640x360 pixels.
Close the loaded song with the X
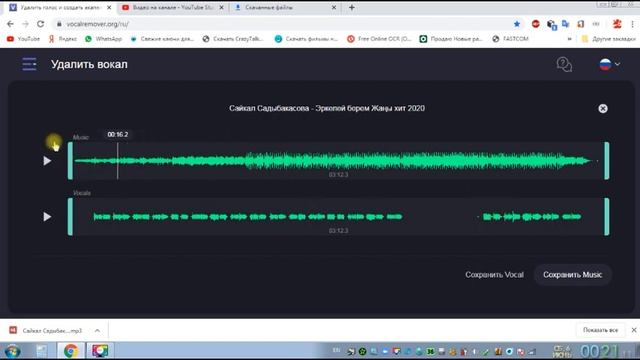coord(603,108)
